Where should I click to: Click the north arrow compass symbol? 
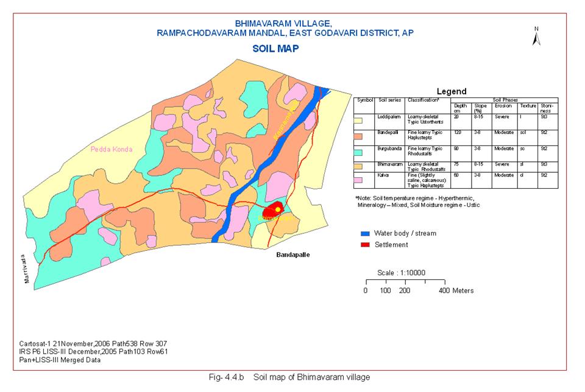click(x=536, y=37)
